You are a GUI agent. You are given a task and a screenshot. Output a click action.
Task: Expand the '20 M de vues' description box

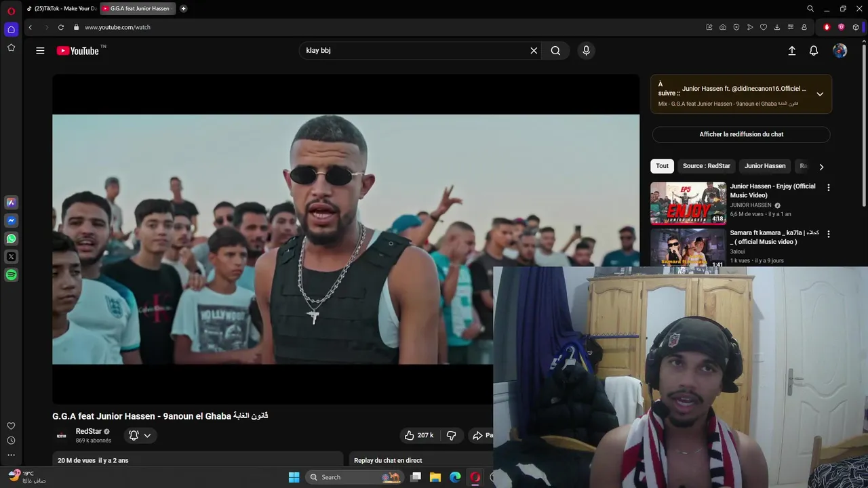click(x=198, y=460)
